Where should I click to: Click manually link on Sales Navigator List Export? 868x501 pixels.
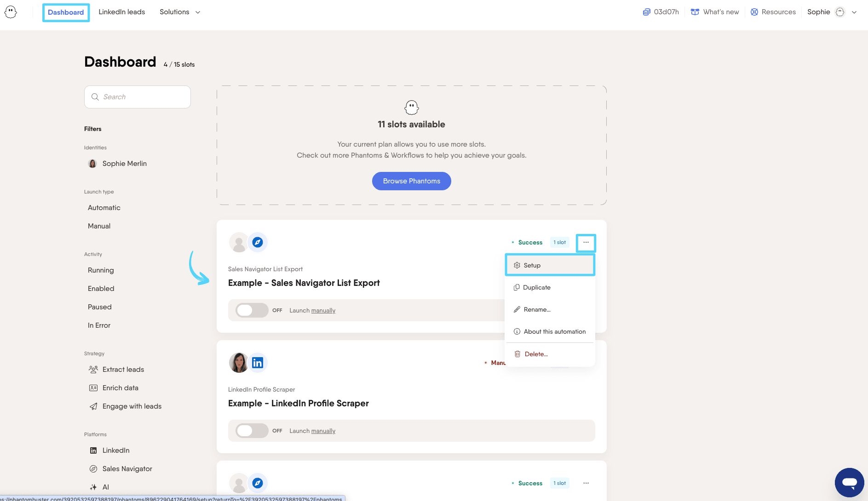pos(323,311)
